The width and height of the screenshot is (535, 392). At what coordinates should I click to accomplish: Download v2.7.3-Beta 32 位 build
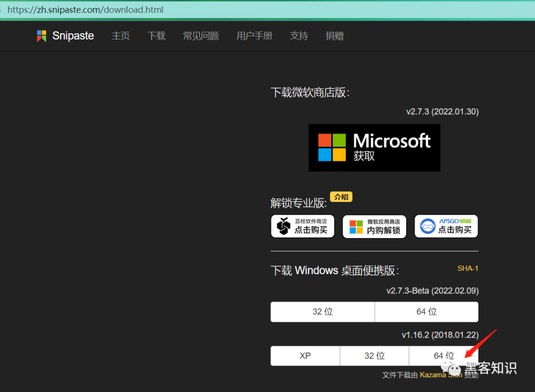coord(322,311)
